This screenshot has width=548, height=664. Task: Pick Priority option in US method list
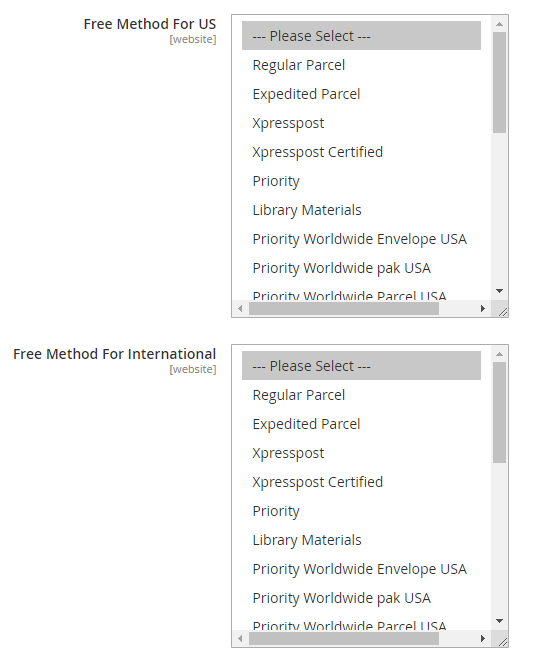[x=361, y=181]
